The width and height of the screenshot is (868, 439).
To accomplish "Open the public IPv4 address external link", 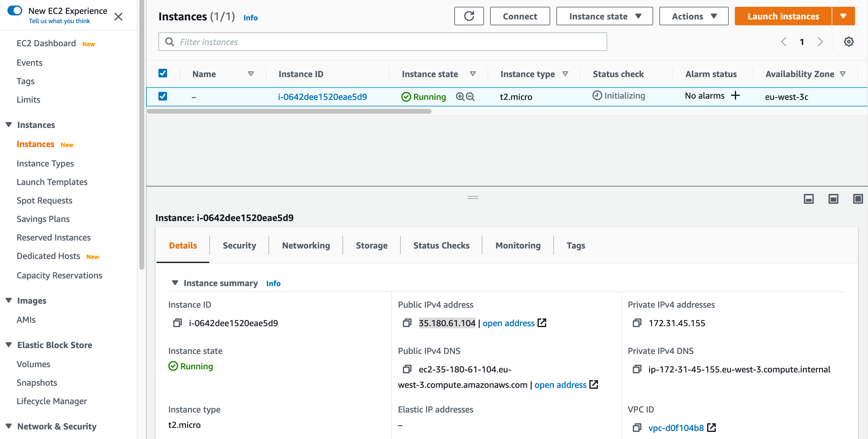I will 542,322.
